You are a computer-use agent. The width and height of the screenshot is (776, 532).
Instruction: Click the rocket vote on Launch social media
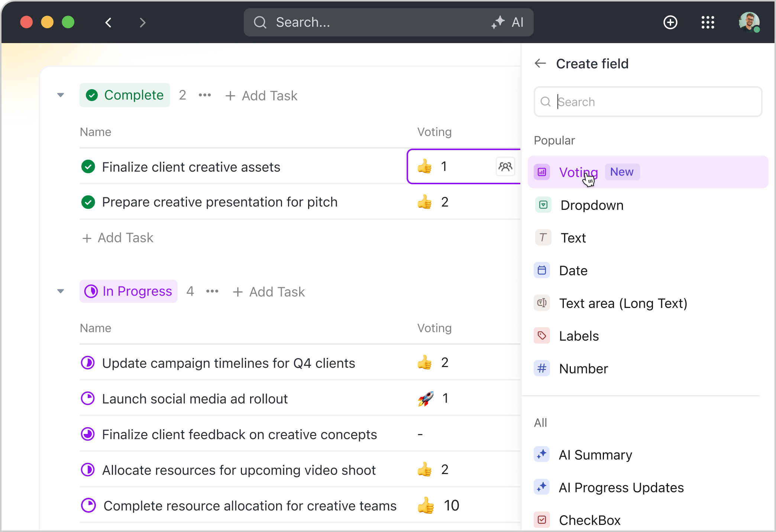[426, 399]
